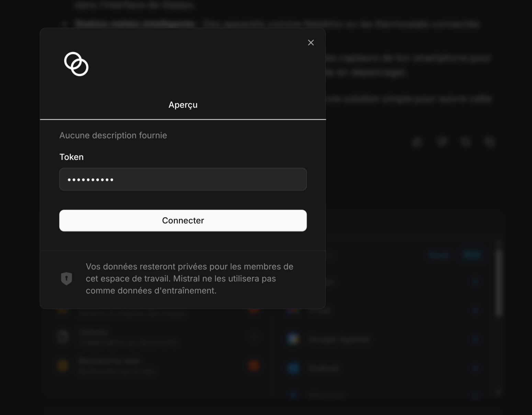This screenshot has height=415, width=532.
Task: Click the 'Aucune description fournie' text
Action: [113, 135]
